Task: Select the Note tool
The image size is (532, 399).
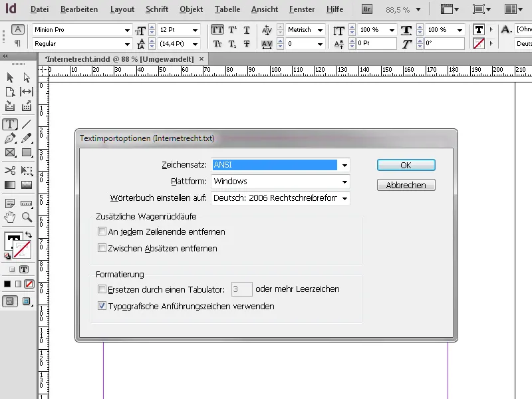Action: (x=10, y=203)
